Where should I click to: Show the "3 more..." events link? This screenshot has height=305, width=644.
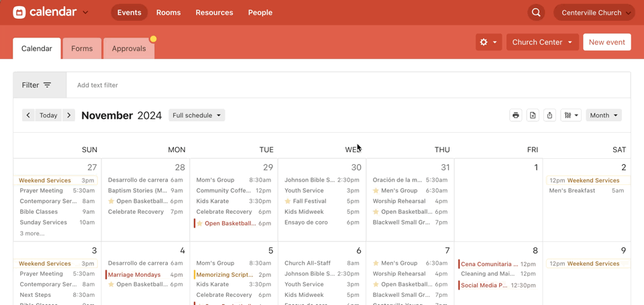pos(32,233)
